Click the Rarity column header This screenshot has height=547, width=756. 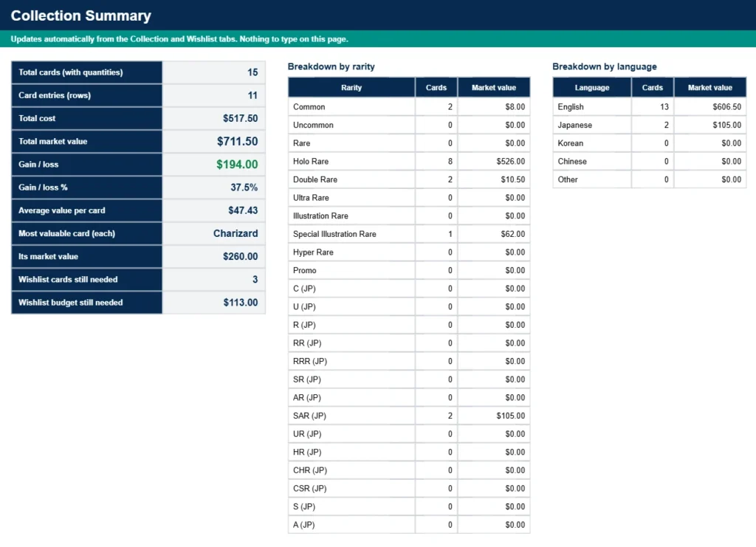pyautogui.click(x=351, y=88)
